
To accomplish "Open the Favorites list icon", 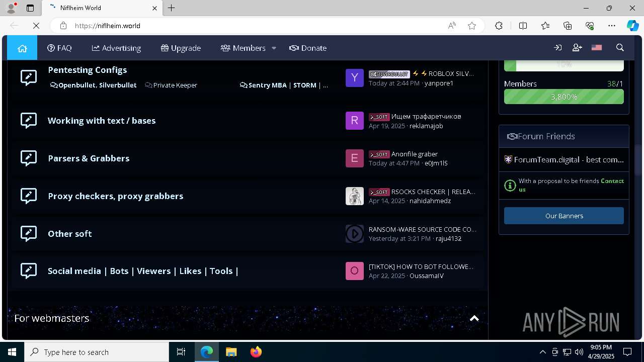I will (x=545, y=26).
